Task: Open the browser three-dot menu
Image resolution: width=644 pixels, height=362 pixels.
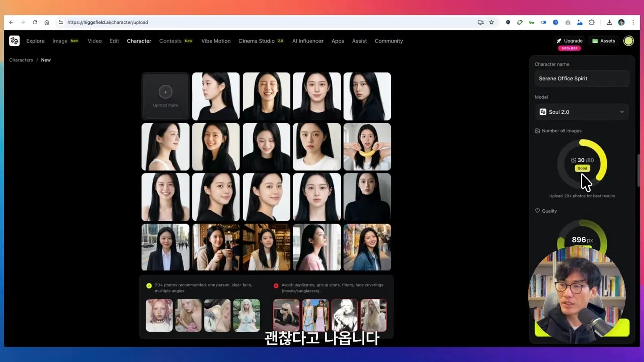Action: [x=633, y=22]
